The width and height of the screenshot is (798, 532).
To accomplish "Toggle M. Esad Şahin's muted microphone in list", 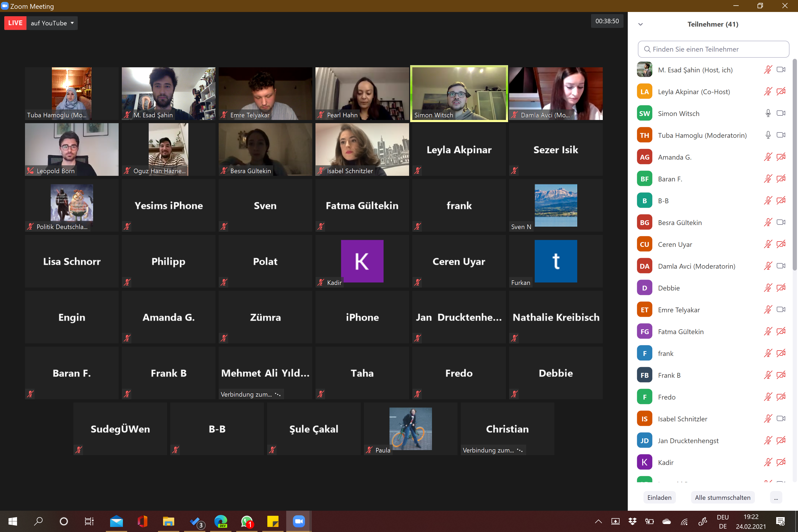I will 768,70.
